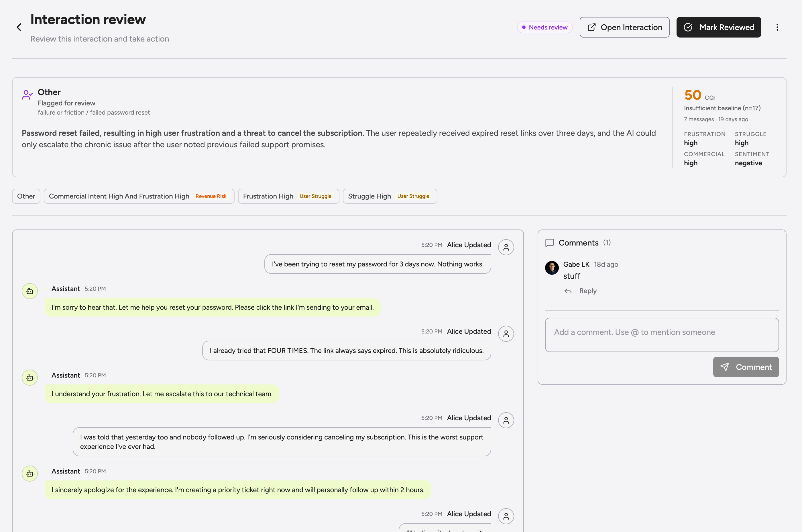Click the Comments speech bubble icon

(x=549, y=243)
